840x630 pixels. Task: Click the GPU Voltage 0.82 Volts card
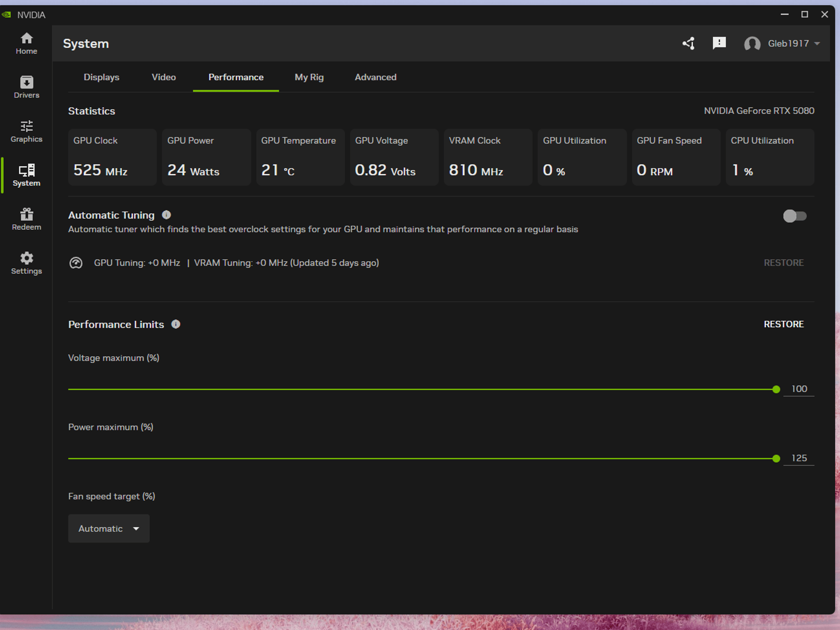click(x=394, y=157)
